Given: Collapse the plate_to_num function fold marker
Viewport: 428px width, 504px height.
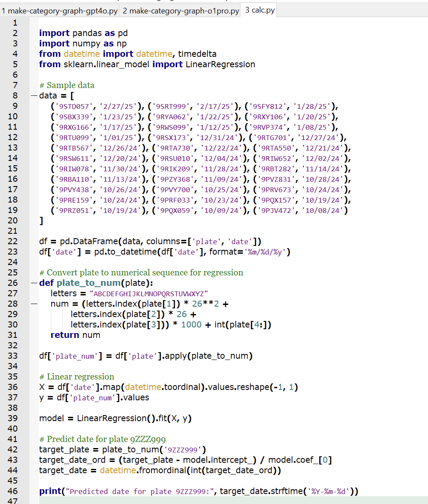Looking at the screenshot, I should tap(34, 283).
